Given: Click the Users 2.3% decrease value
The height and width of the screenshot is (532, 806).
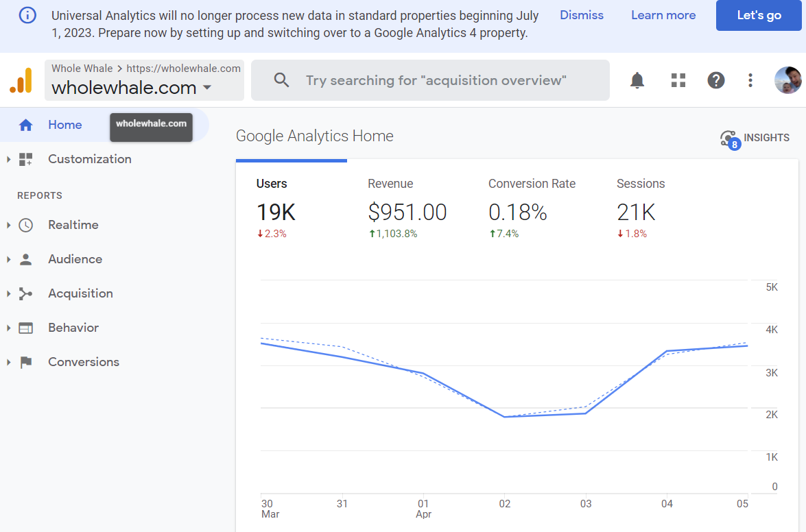Looking at the screenshot, I should (x=272, y=234).
